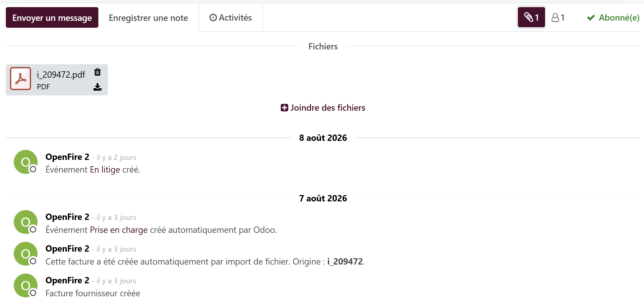Image resolution: width=644 pixels, height=305 pixels.
Task: Click the OpenFire 2 avatar on Prise en charge message
Action: tap(26, 222)
